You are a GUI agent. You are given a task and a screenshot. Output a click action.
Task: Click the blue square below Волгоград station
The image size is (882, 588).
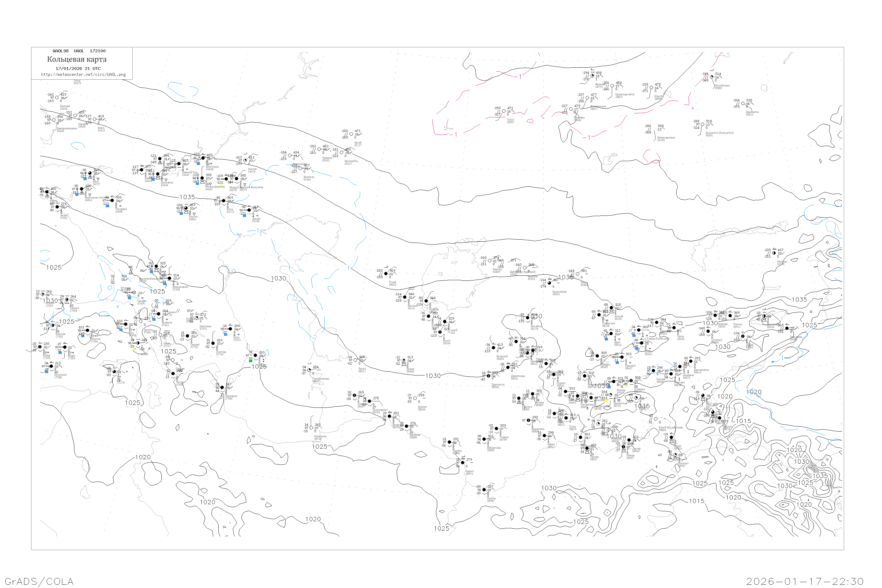click(x=198, y=163)
